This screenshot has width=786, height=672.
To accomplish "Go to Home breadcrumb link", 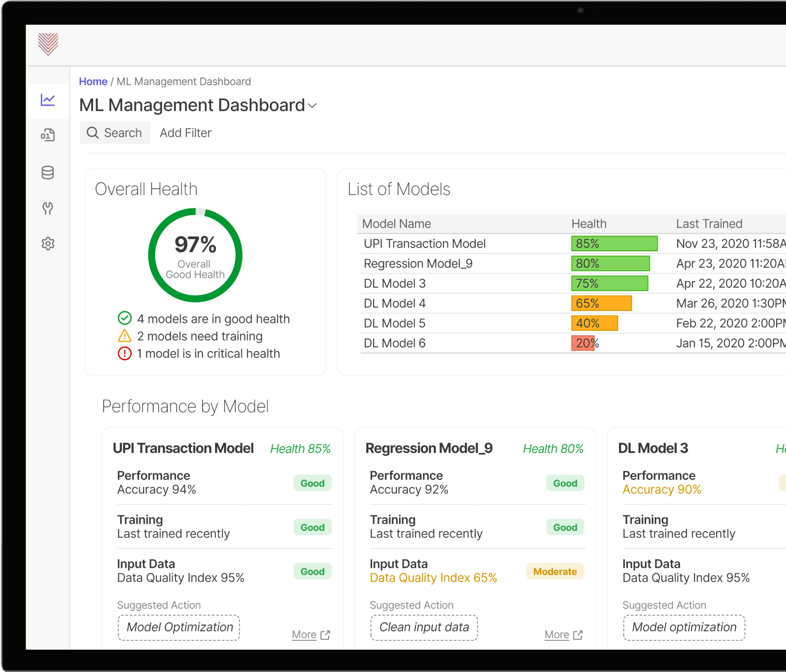I will pyautogui.click(x=93, y=81).
